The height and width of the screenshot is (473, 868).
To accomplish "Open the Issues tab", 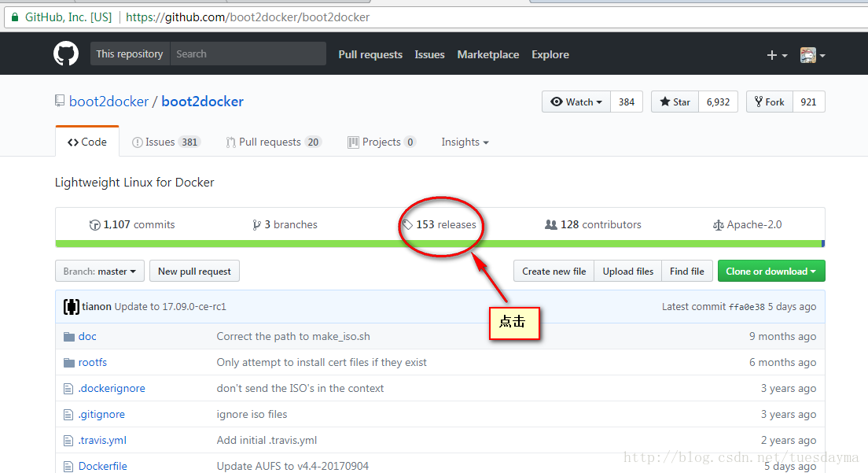I will click(166, 142).
